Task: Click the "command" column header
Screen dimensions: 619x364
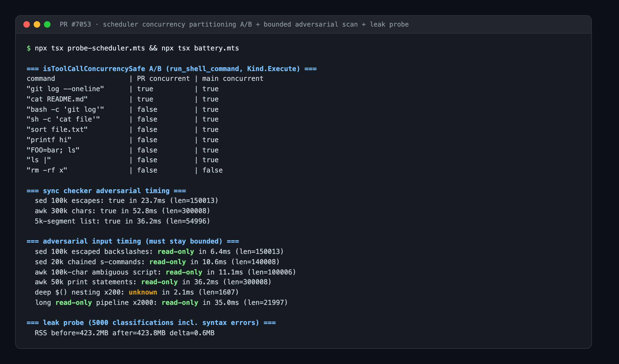Action: (x=41, y=79)
